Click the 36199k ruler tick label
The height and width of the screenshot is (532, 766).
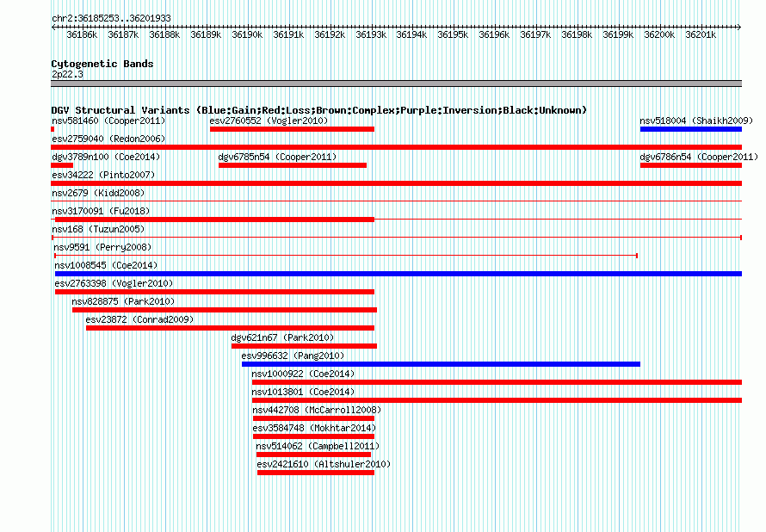pyautogui.click(x=618, y=34)
